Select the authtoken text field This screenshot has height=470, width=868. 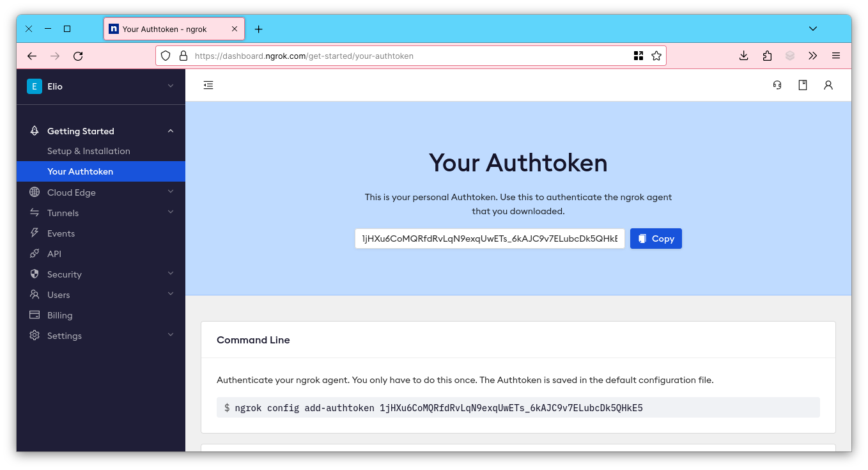(x=490, y=238)
